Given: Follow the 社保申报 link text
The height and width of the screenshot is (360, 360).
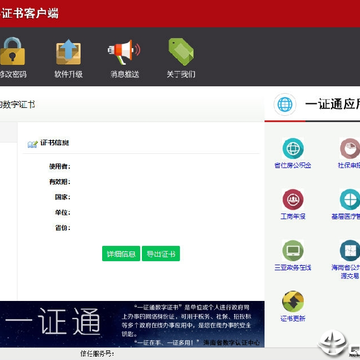Looking at the screenshot, I should pos(349,165).
